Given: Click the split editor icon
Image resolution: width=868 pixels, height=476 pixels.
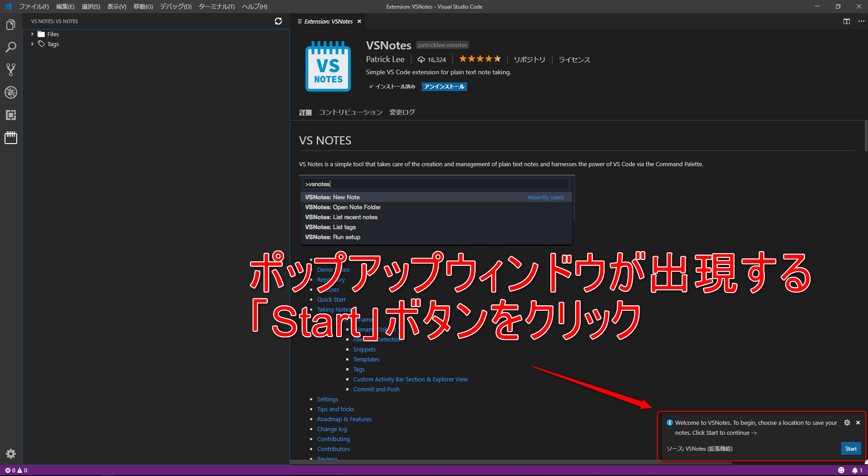Looking at the screenshot, I should (x=847, y=21).
